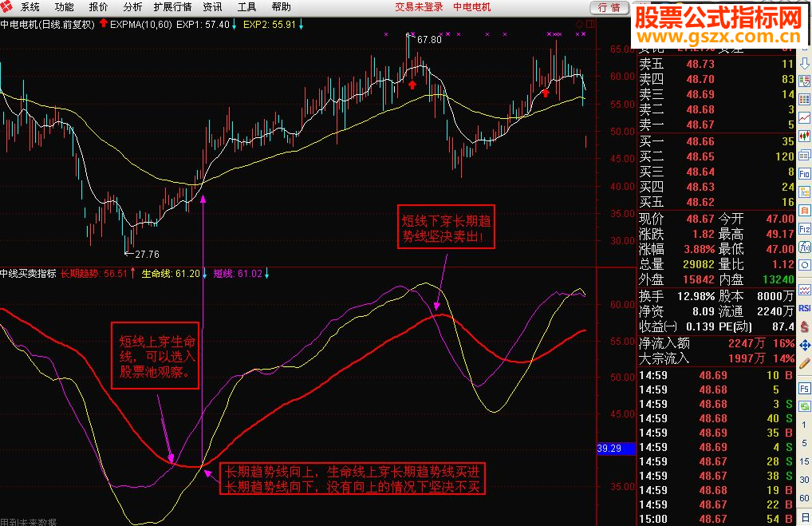Switch to 30-minute period
The width and height of the screenshot is (812, 526).
(804, 480)
